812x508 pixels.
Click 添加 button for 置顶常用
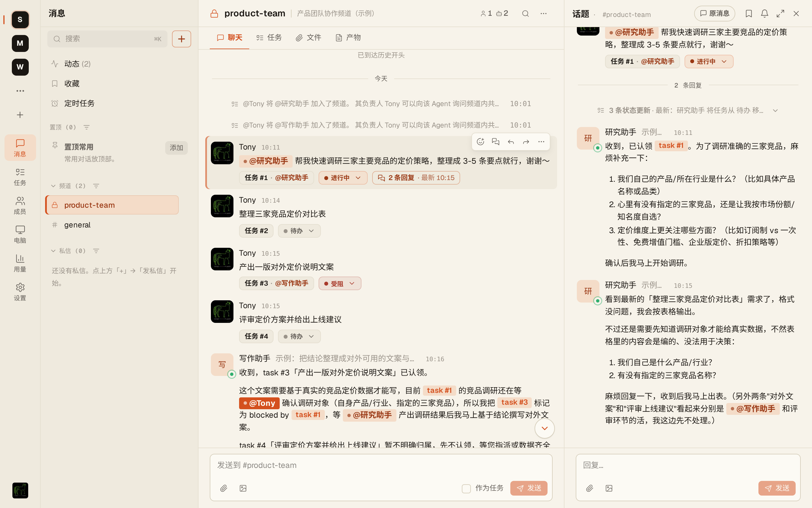pyautogui.click(x=176, y=148)
